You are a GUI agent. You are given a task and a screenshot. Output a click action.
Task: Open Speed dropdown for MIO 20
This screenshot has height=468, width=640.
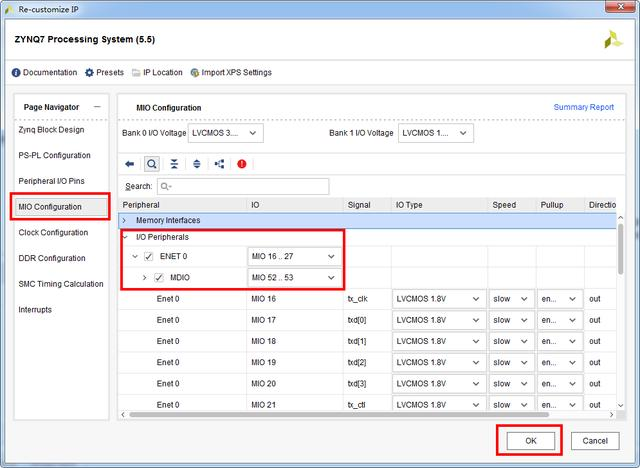(511, 384)
